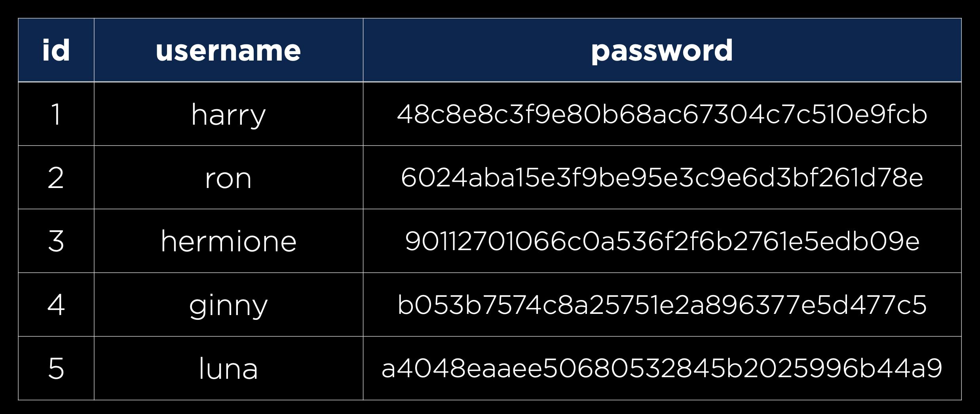Click the id column header
980x414 pixels.
tap(56, 50)
